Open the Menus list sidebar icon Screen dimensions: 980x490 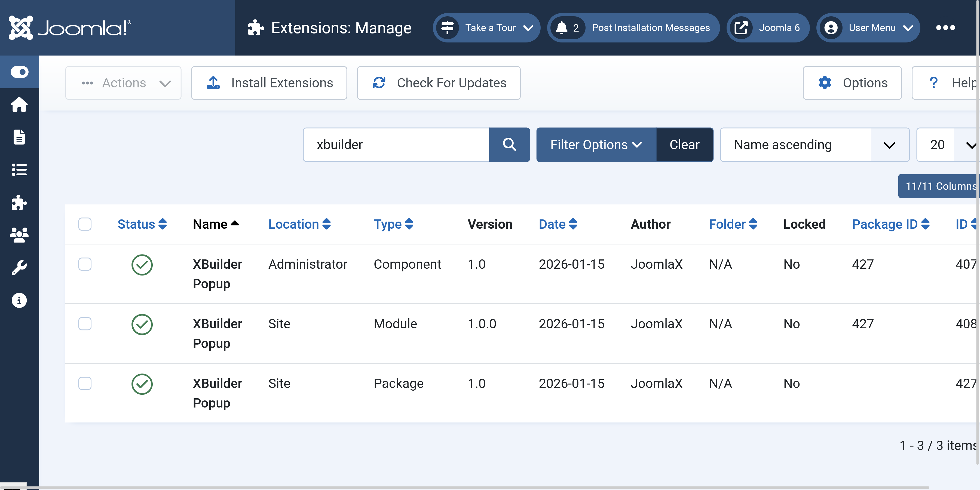click(x=19, y=170)
